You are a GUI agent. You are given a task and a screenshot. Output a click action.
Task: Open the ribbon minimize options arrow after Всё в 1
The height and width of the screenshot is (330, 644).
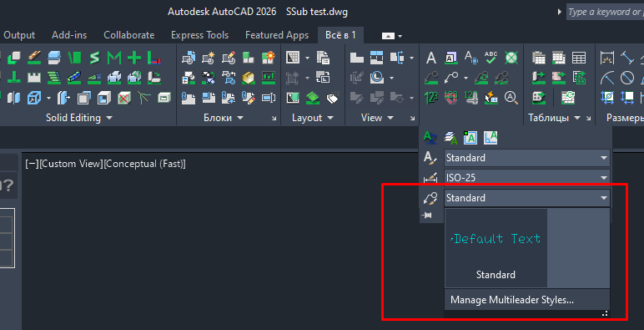coord(400,36)
